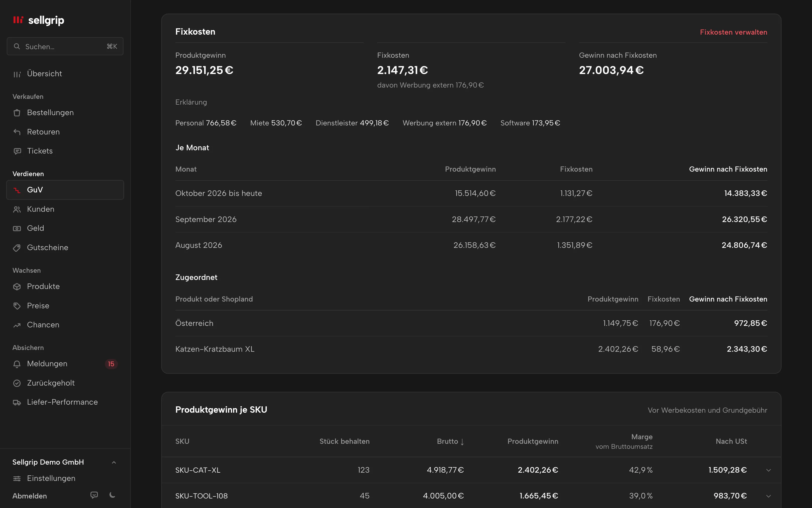This screenshot has height=508, width=812.
Task: Click the Retouren return arrow icon
Action: tap(17, 132)
